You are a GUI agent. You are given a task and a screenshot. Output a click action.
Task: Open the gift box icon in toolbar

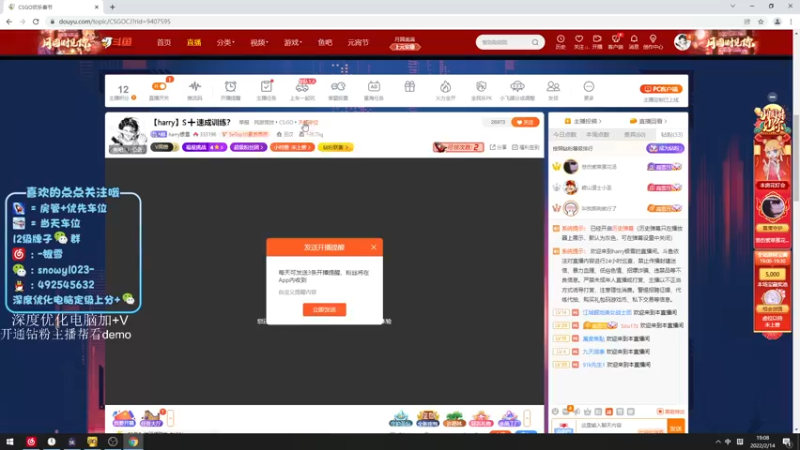tap(410, 87)
